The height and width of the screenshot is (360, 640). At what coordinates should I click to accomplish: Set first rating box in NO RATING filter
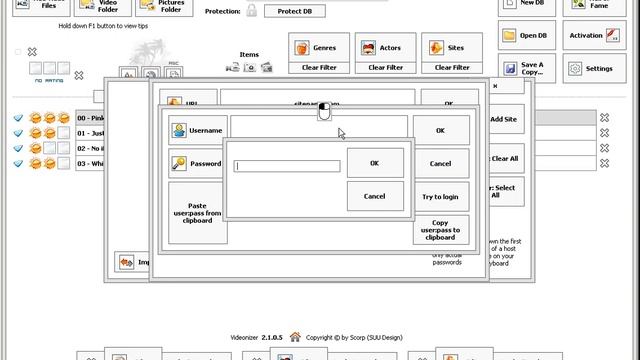pyautogui.click(x=35, y=68)
